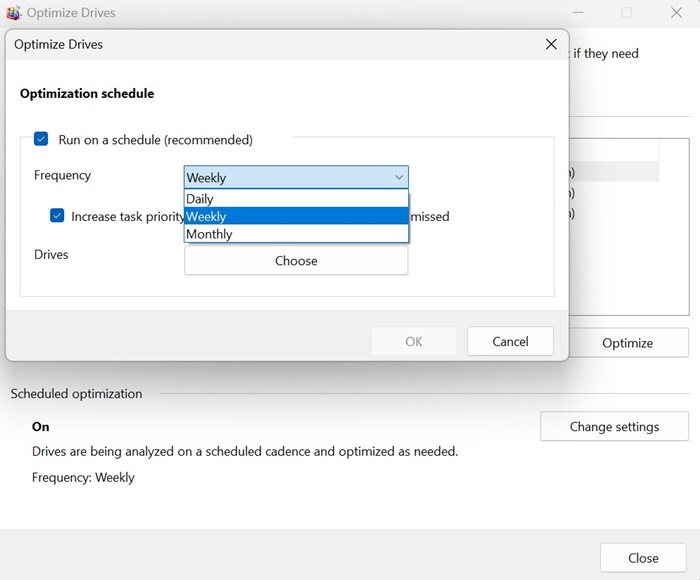Click inside the drive list panel

pos(628,260)
